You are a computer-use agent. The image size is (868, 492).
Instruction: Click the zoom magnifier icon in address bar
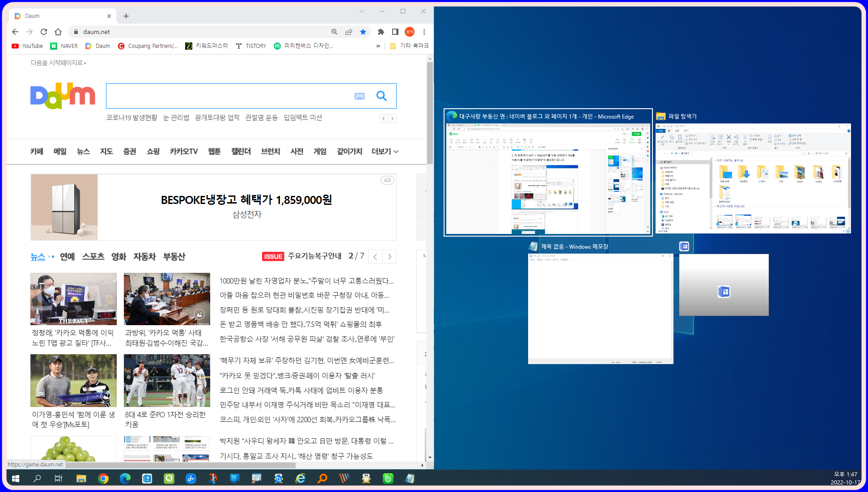click(x=334, y=32)
